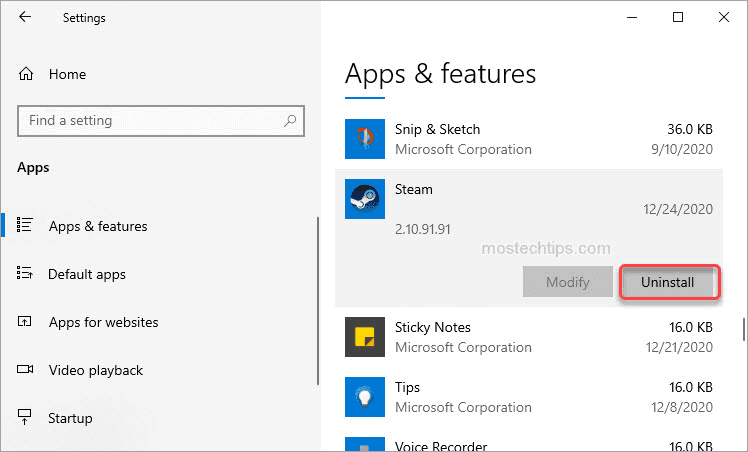
Task: Click the Modify button for Steam
Action: point(568,282)
